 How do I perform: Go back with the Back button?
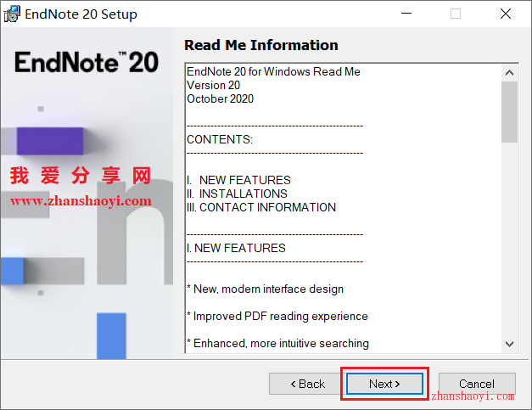tap(307, 384)
